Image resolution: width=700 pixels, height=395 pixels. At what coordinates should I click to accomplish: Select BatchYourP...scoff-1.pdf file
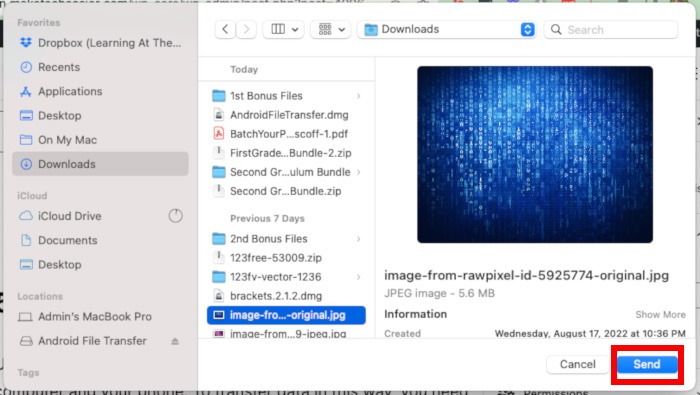click(286, 134)
